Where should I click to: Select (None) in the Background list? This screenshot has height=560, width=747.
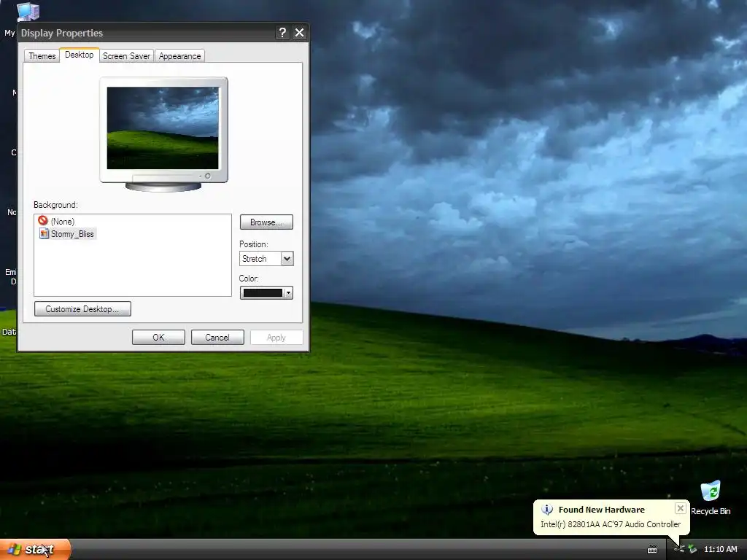click(x=63, y=222)
